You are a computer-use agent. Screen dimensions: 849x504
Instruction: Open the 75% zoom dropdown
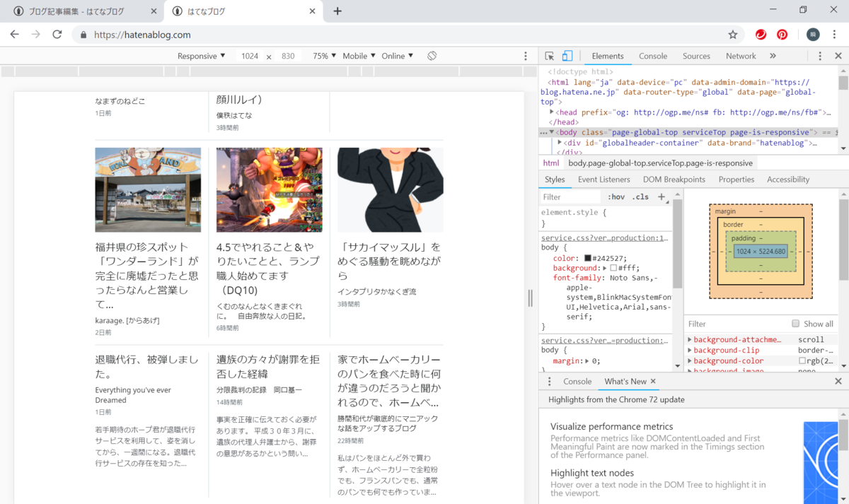(x=324, y=56)
